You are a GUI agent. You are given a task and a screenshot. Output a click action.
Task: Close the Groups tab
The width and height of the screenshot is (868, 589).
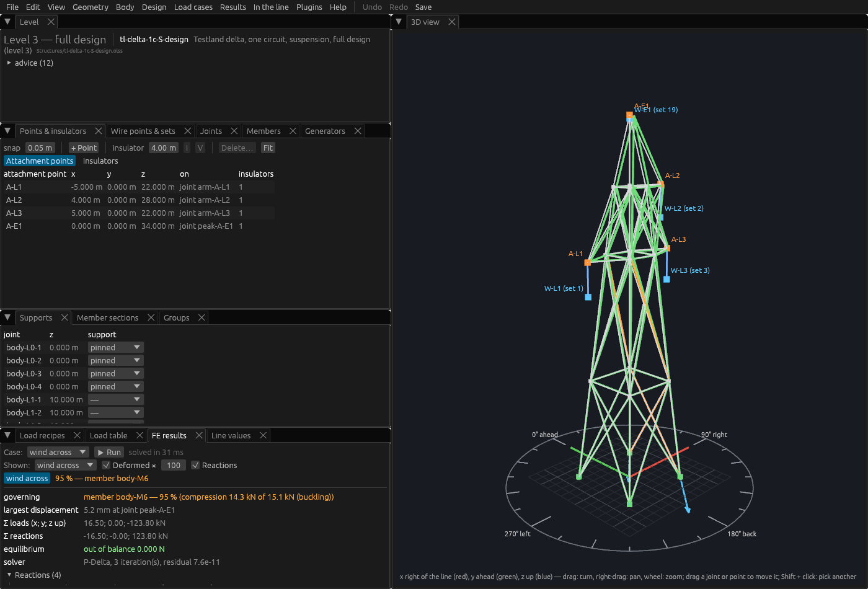(201, 317)
